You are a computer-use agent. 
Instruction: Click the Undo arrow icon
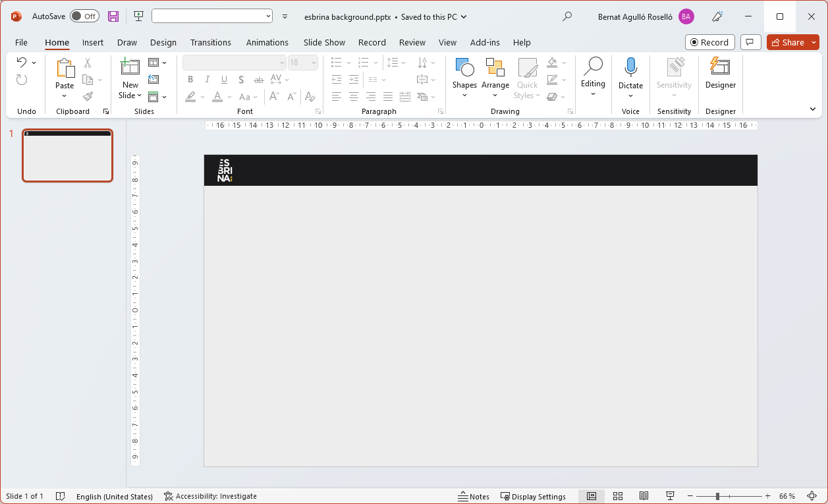[x=22, y=63]
